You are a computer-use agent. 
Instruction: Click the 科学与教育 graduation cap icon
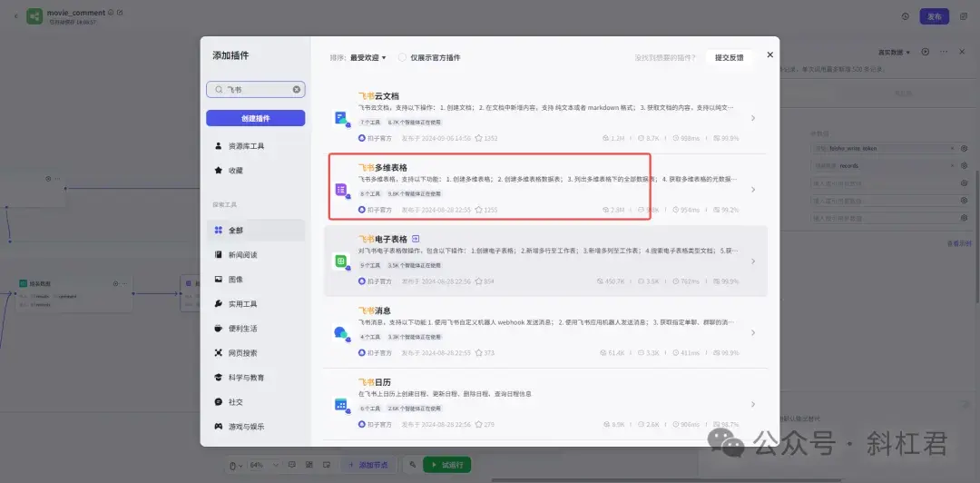click(x=218, y=378)
